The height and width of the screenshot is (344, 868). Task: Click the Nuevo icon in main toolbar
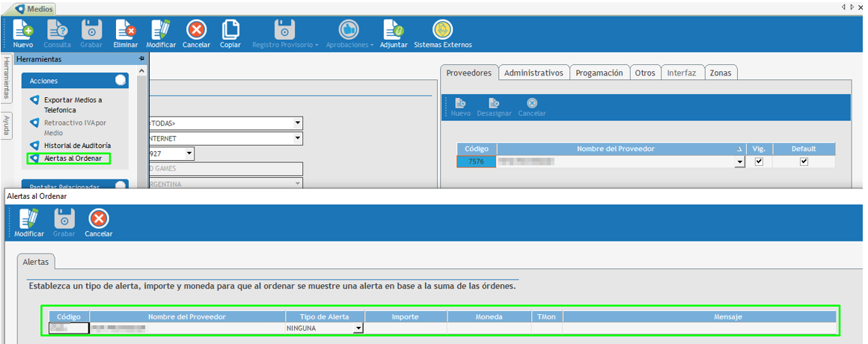pyautogui.click(x=23, y=30)
